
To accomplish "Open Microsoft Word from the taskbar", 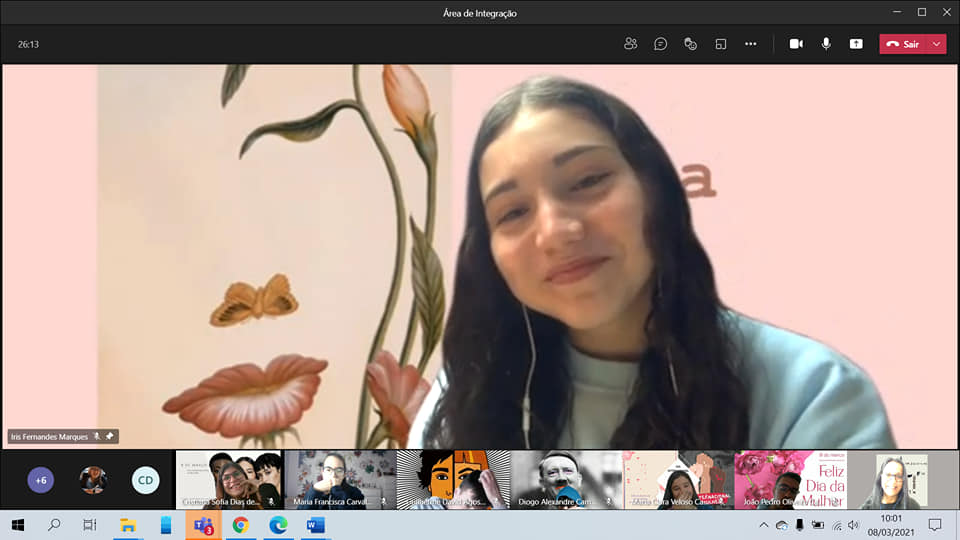I will pos(315,525).
